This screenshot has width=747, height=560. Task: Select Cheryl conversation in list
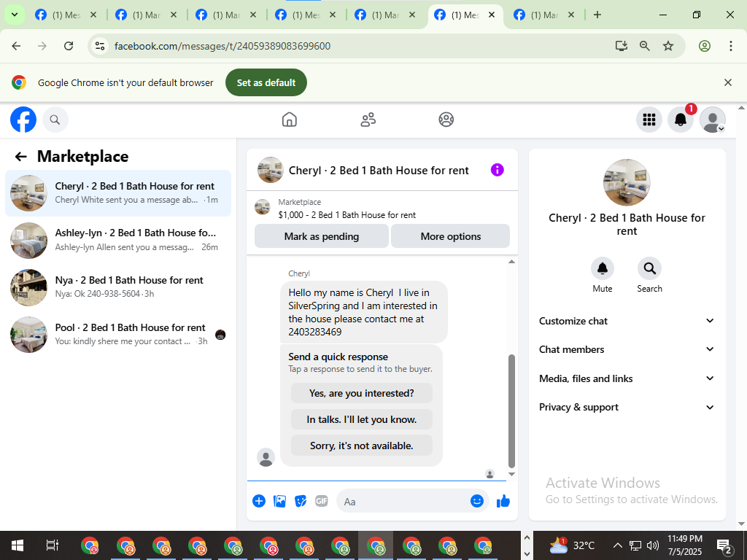[x=117, y=192]
